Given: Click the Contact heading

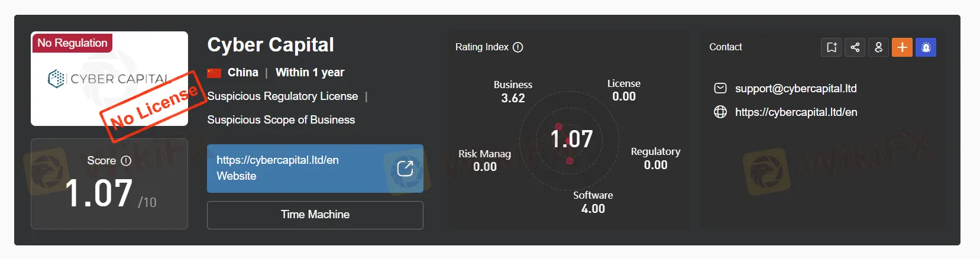Looking at the screenshot, I should pyautogui.click(x=726, y=47).
